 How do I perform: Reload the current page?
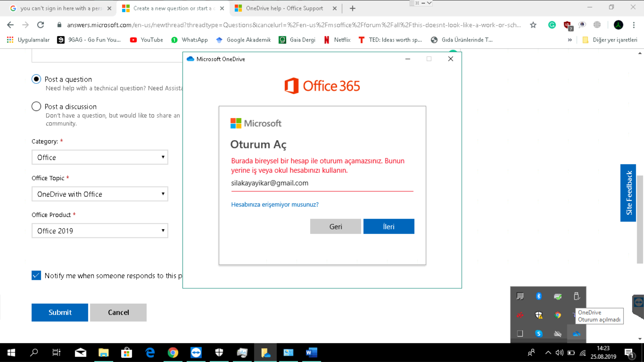tap(41, 25)
